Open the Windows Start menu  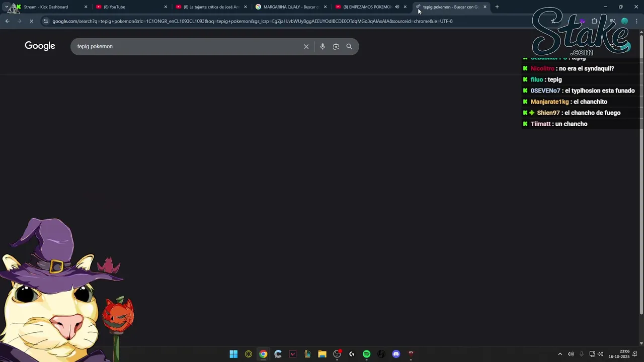tap(233, 354)
